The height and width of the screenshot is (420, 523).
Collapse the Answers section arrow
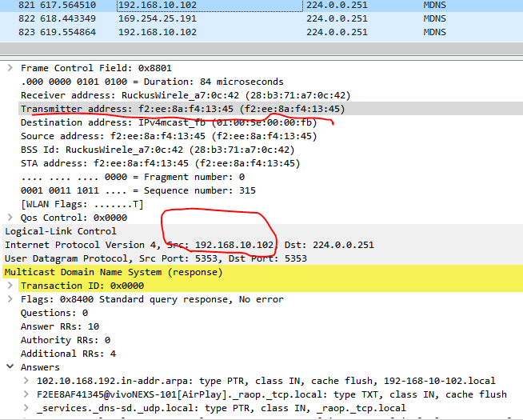[10, 366]
